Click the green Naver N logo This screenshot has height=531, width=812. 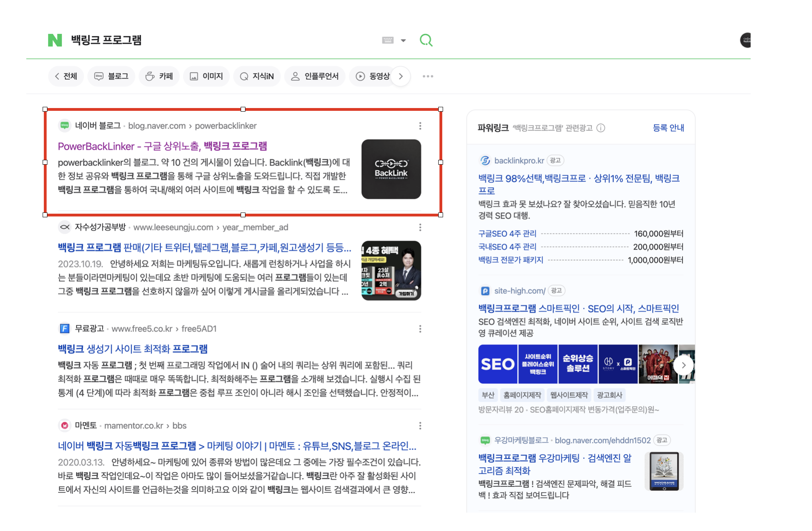55,40
